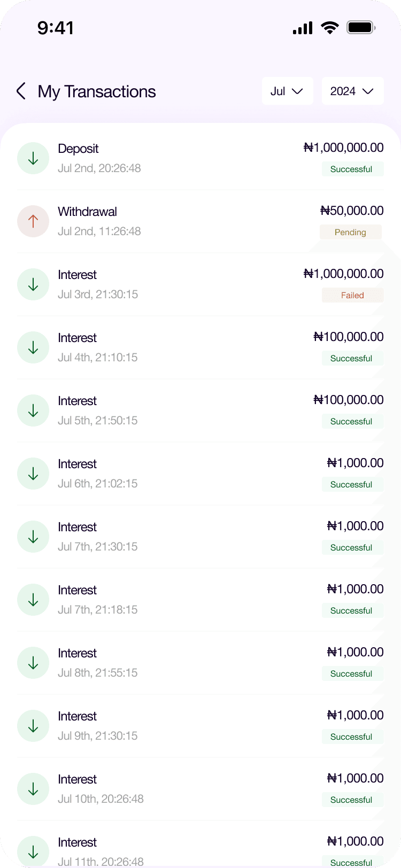Click the Pending status badge on Withdrawal
The width and height of the screenshot is (401, 868).
[350, 232]
